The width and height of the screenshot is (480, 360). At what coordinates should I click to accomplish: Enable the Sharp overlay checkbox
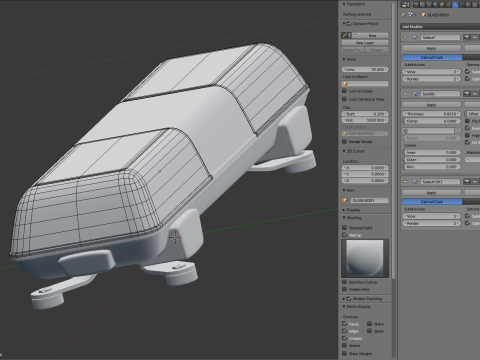[370, 323]
